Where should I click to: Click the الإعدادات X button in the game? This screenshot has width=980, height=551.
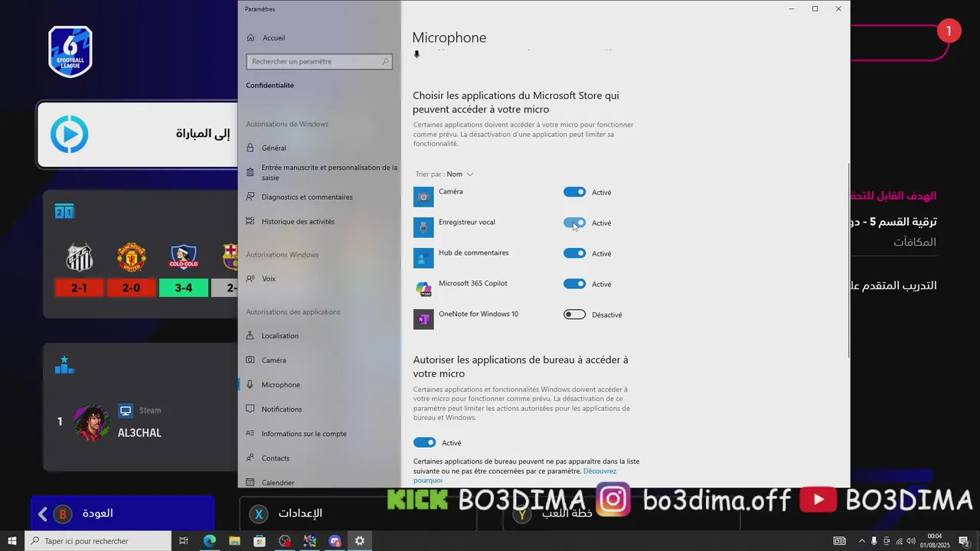pyautogui.click(x=358, y=514)
